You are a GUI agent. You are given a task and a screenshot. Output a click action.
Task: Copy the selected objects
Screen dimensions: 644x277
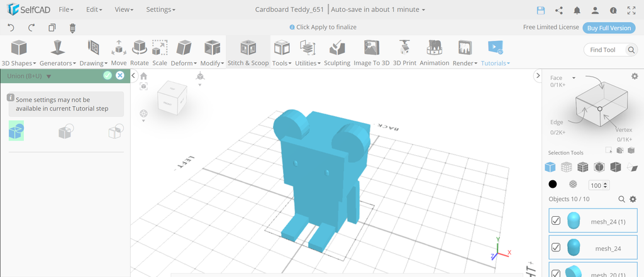pyautogui.click(x=52, y=28)
